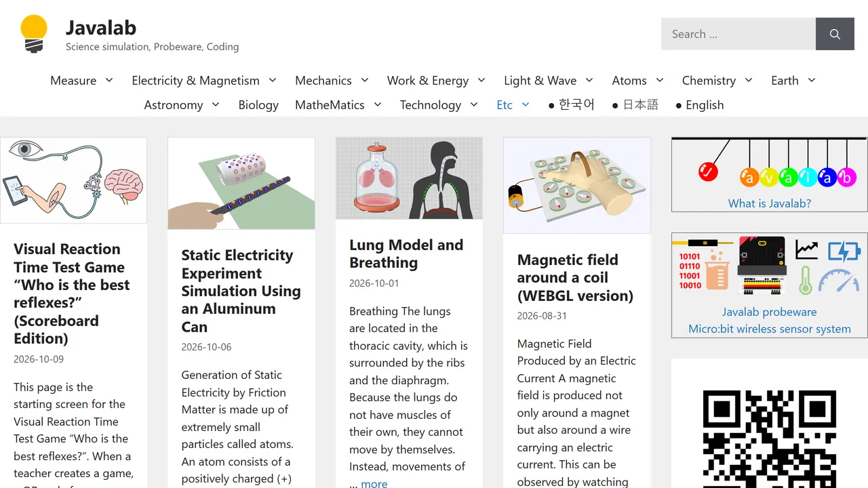Expand Light & Wave dropdown chevron
Screen dimensions: 868x488
(x=589, y=80)
